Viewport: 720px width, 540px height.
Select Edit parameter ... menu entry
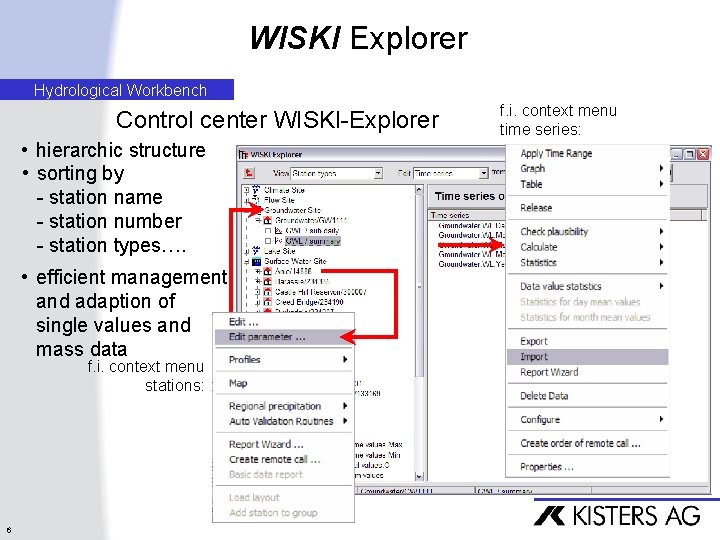tap(284, 337)
